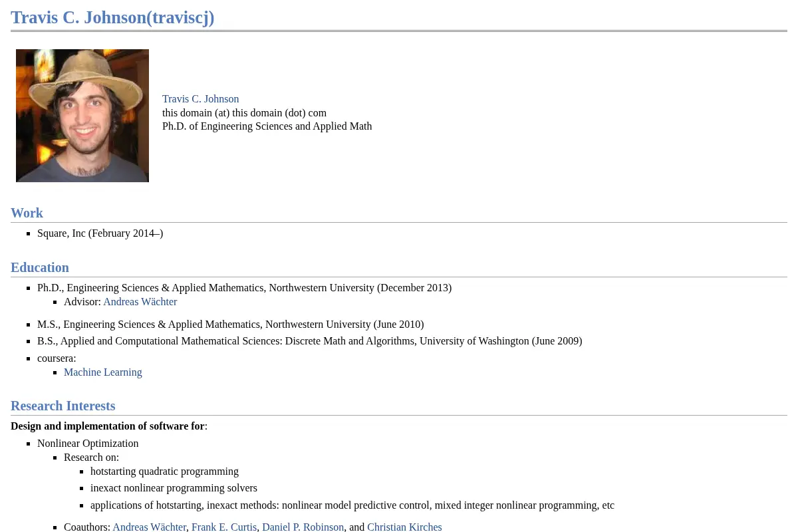Open the Machine Learning coursera link
Screen dimensions: 798x532
click(x=103, y=372)
